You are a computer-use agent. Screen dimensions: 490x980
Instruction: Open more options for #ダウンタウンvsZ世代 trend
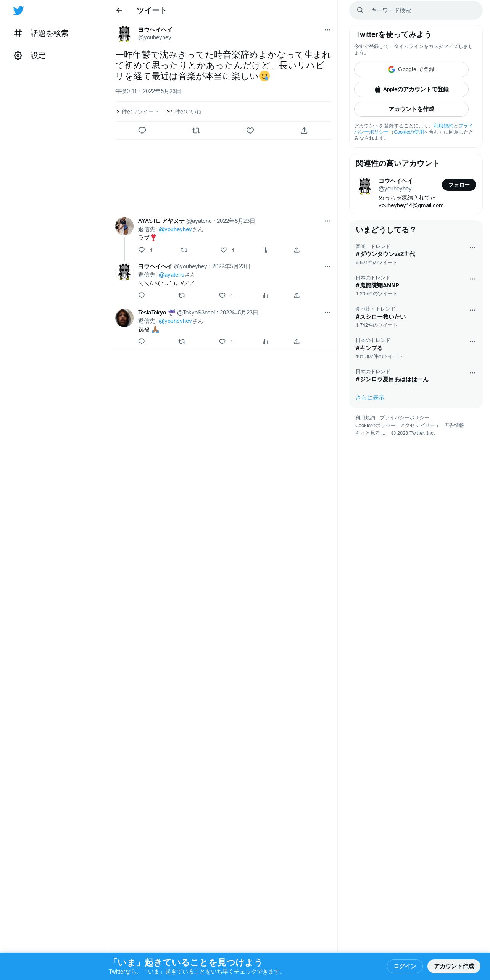point(472,248)
